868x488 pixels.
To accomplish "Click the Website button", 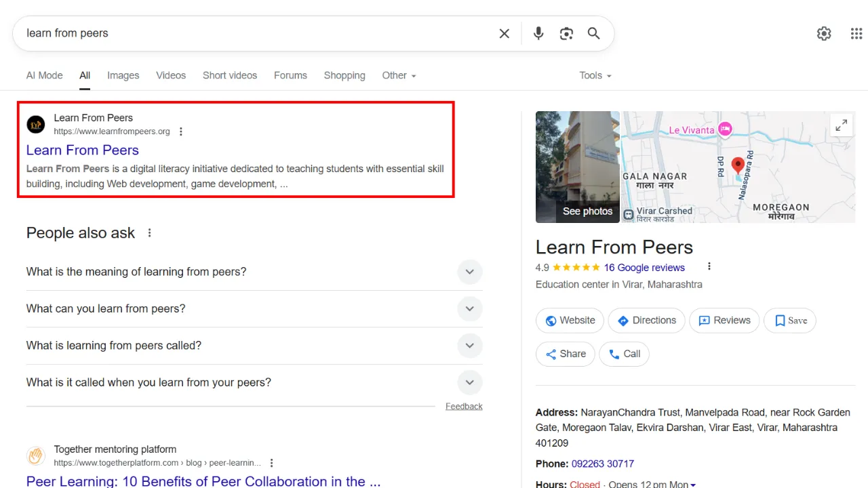I will coord(570,321).
